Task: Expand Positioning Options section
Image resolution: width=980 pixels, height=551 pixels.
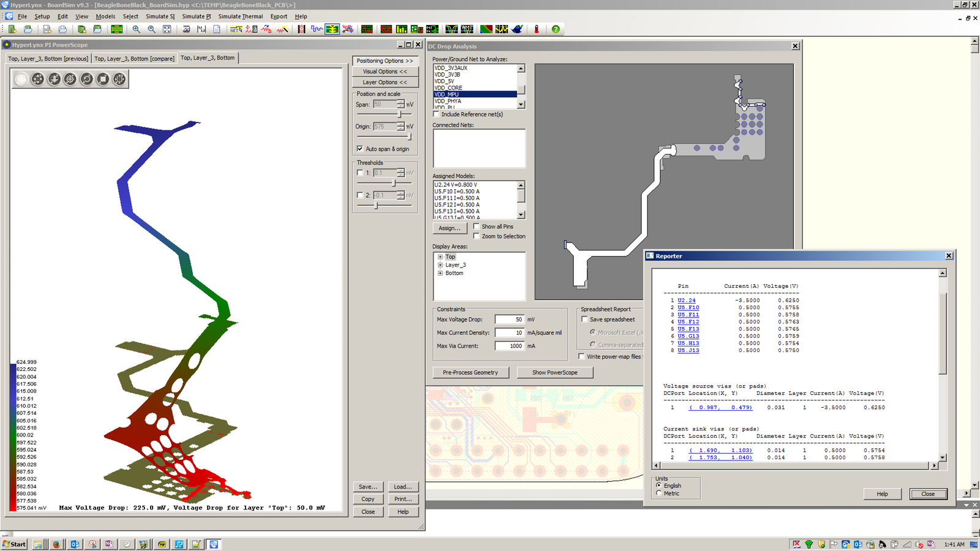Action: 385,61
